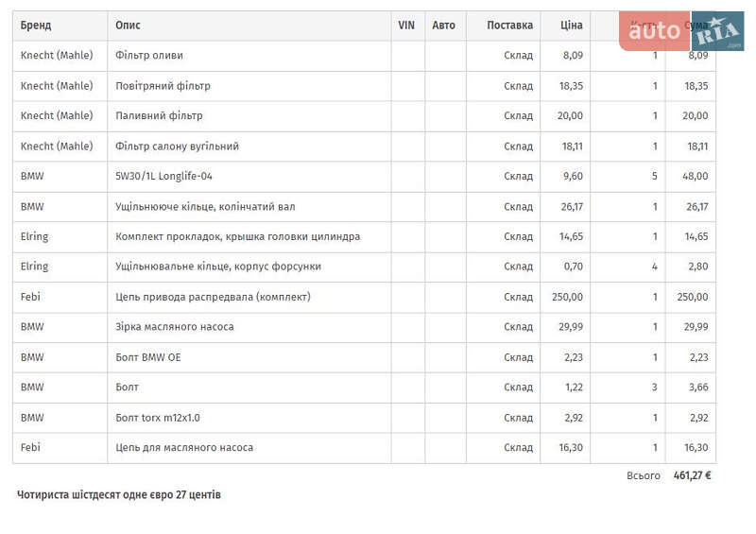
Task: Select the Авто column header
Action: (x=443, y=26)
